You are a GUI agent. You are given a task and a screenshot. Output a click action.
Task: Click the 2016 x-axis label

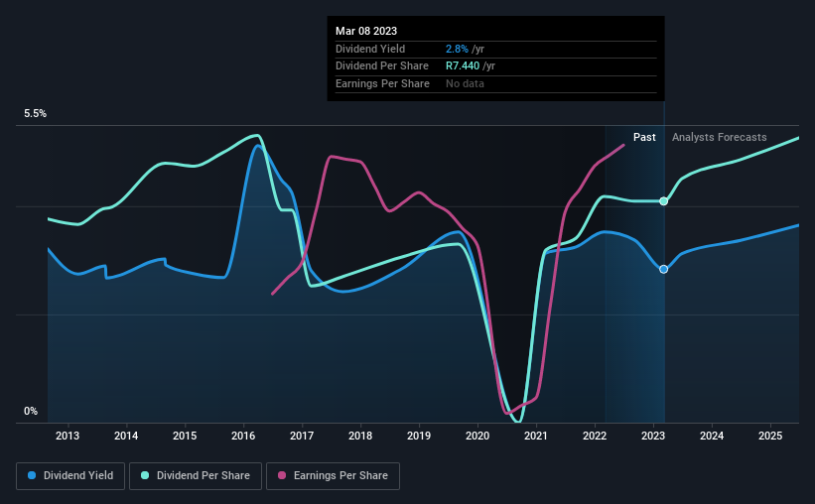pos(243,436)
